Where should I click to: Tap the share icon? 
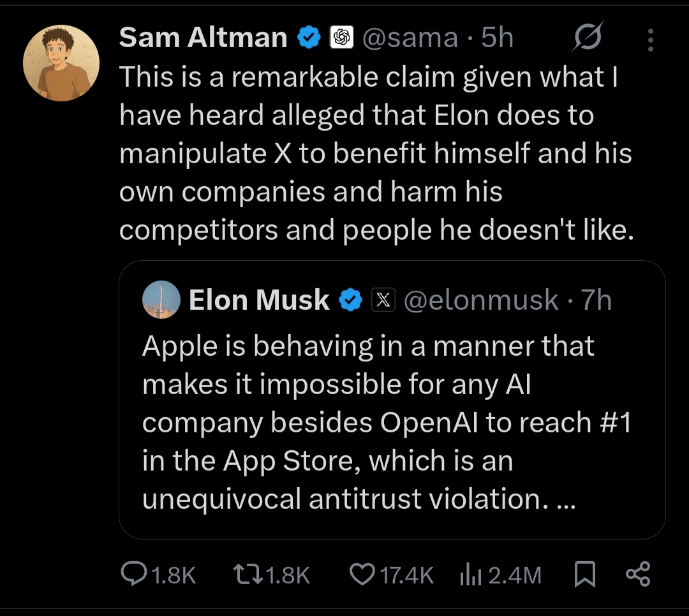[638, 575]
